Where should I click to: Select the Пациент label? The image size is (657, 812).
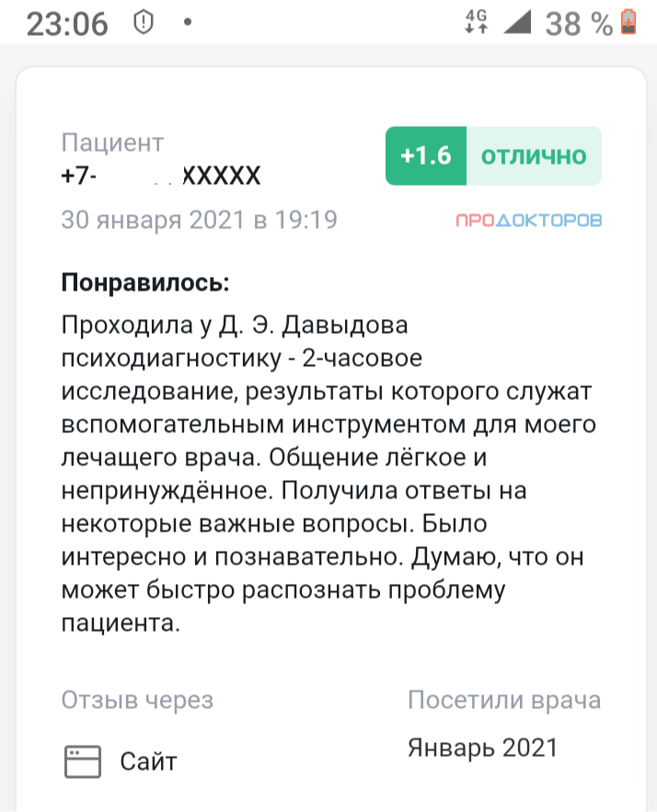[112, 143]
